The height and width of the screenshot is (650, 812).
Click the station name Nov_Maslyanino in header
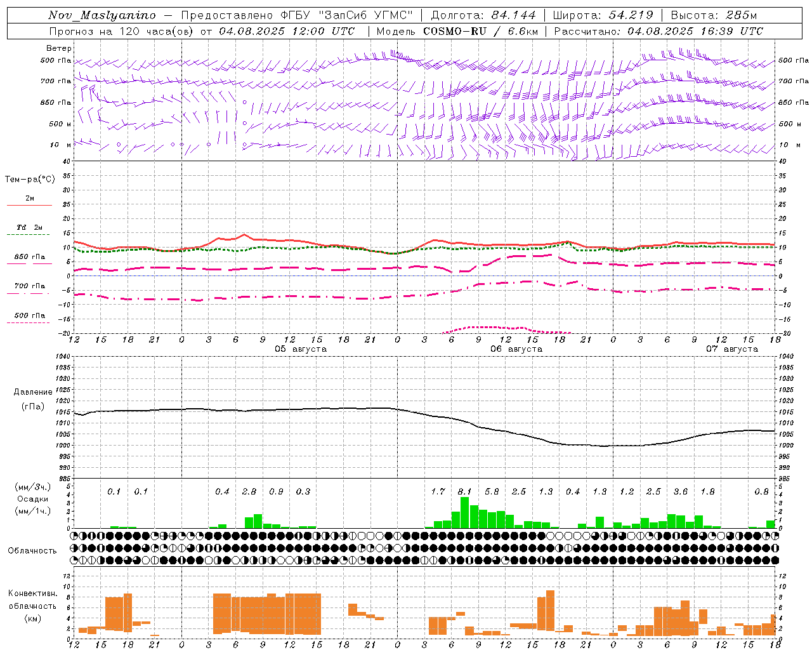point(102,15)
